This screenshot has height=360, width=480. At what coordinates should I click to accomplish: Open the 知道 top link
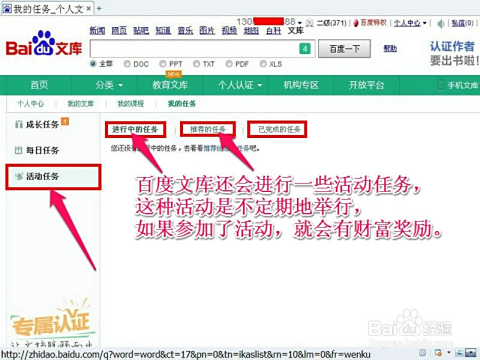[x=163, y=31]
